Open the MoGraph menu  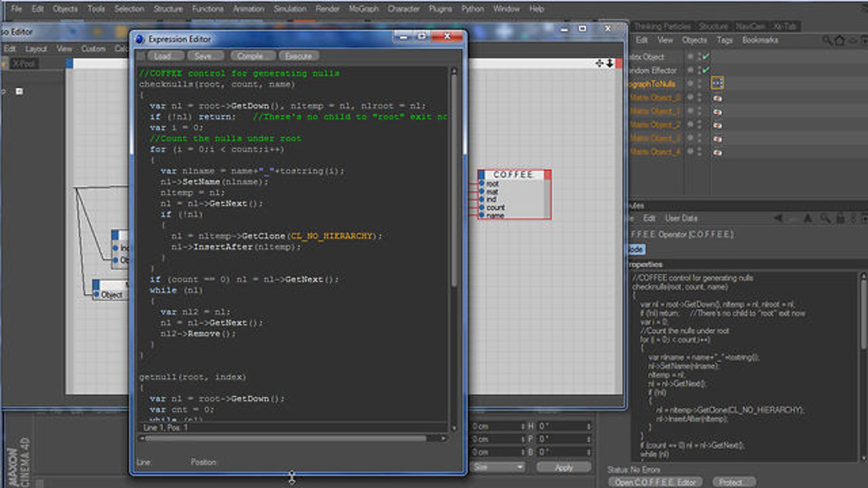(363, 9)
